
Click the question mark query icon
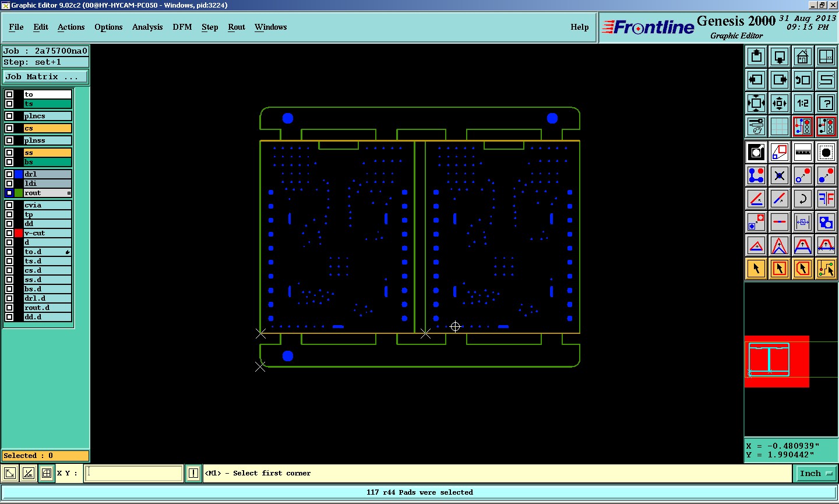(x=826, y=103)
